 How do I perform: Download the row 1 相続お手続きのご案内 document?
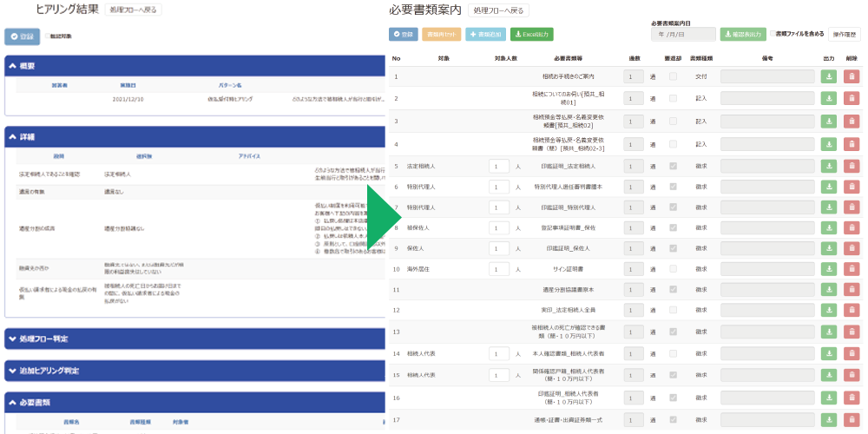pos(828,76)
